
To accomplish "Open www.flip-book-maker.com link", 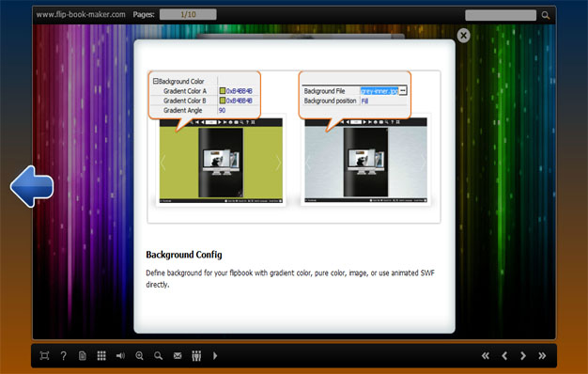I will 81,15.
